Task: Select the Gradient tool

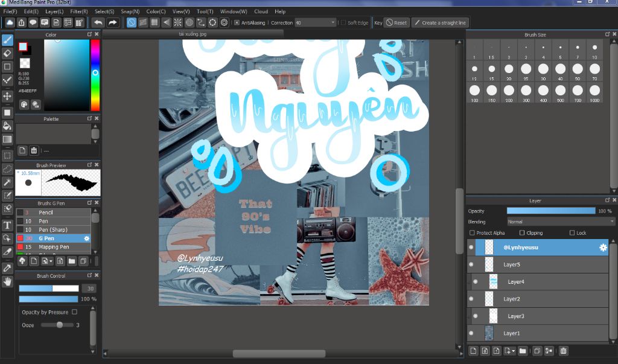Action: (7, 139)
